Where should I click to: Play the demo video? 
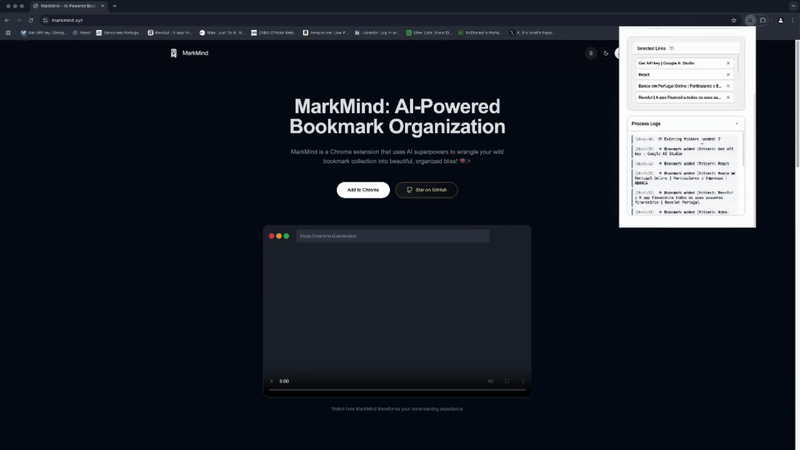[271, 381]
